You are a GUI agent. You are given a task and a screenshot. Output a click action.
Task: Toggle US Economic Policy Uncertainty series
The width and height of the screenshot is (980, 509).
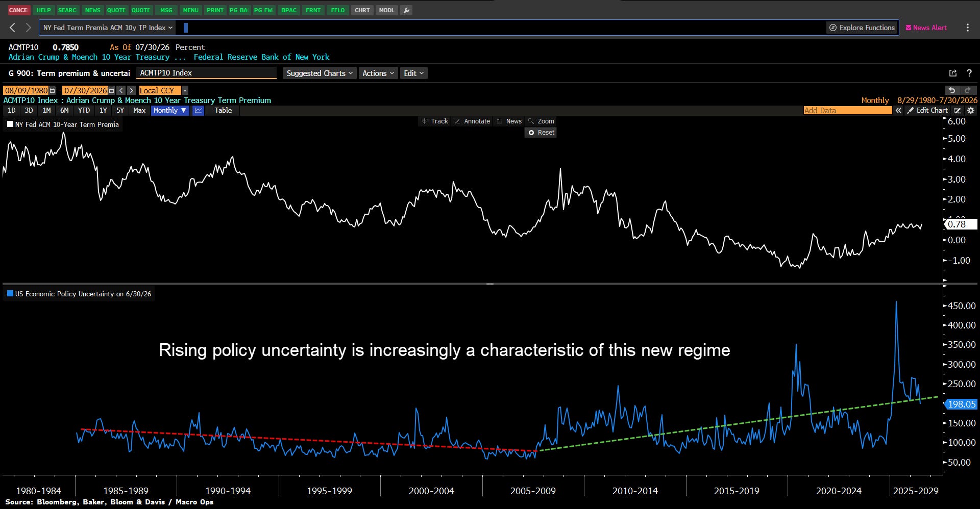coord(79,294)
